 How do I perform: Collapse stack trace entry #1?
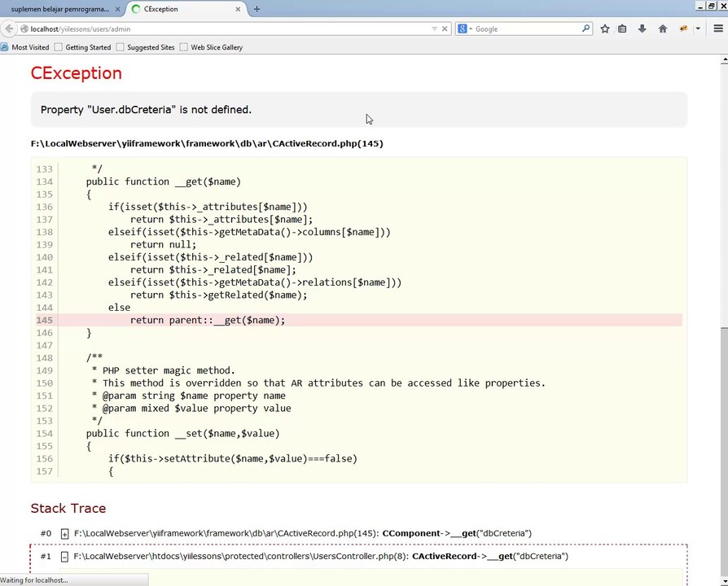tap(64, 557)
